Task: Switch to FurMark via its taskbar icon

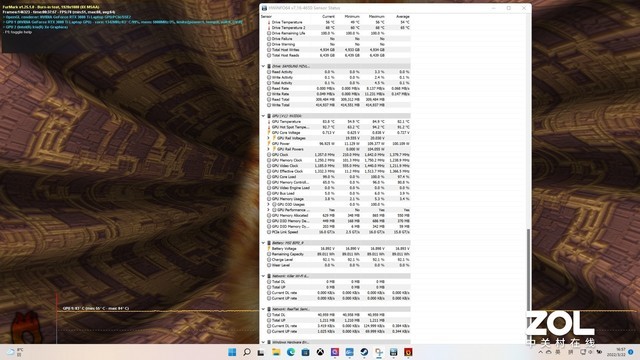Action: click(x=408, y=352)
